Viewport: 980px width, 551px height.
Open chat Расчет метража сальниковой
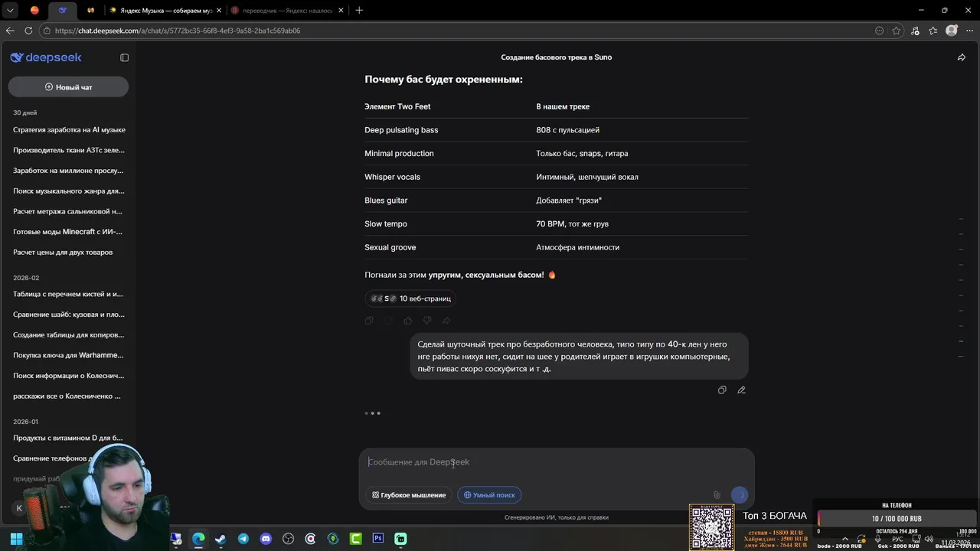(x=69, y=211)
